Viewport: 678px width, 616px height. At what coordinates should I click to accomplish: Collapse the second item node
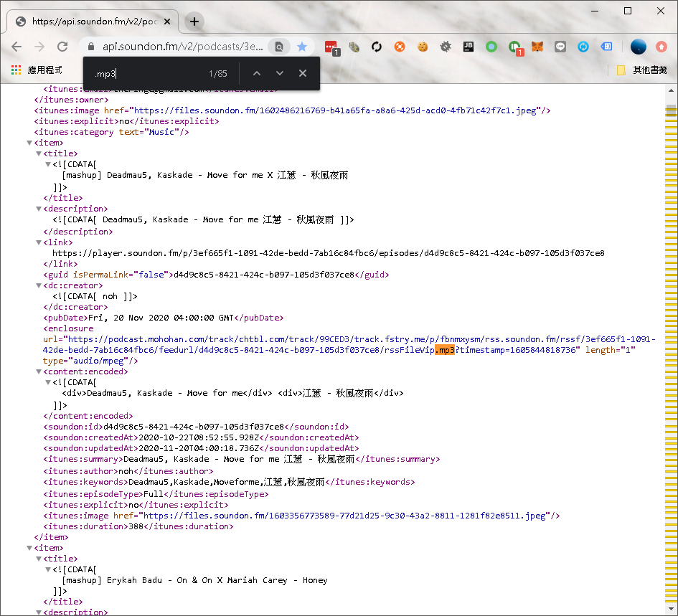pyautogui.click(x=29, y=548)
